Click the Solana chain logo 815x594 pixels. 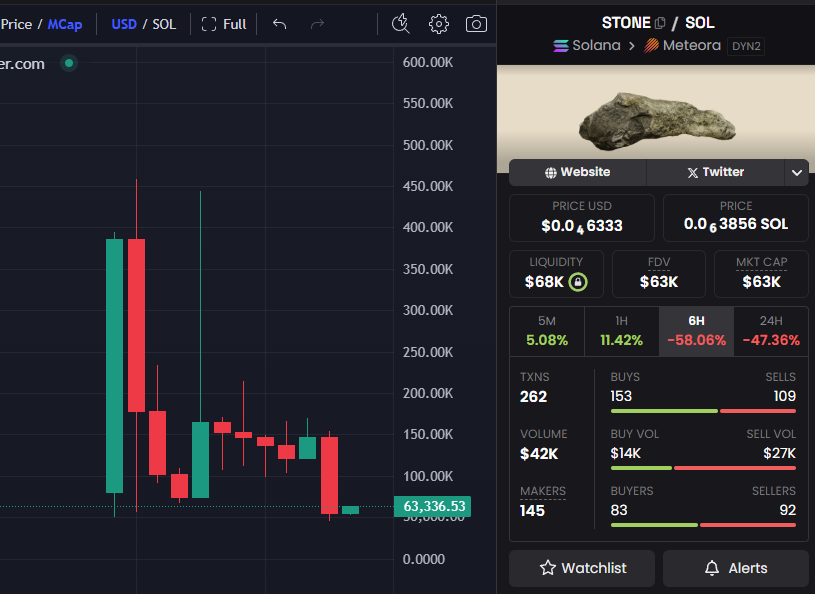pyautogui.click(x=561, y=46)
